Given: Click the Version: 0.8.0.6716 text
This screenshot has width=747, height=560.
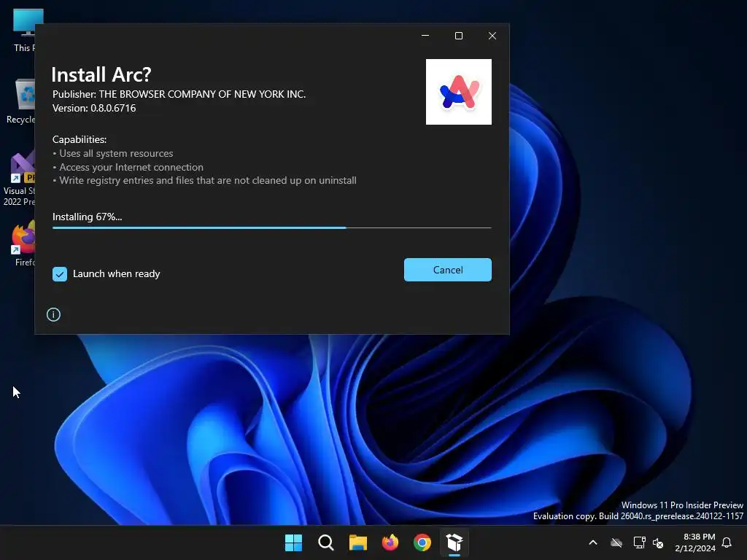Looking at the screenshot, I should [x=94, y=108].
